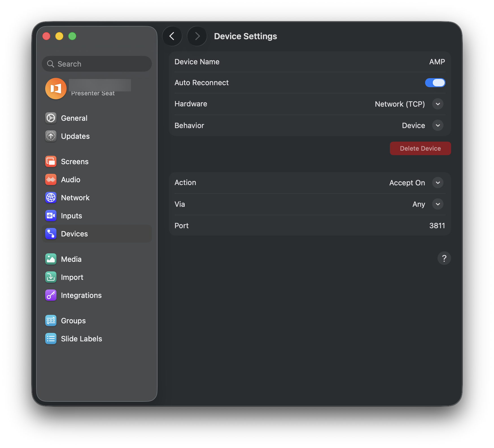Select the Import download icon
The height and width of the screenshot is (448, 494).
[x=51, y=277]
